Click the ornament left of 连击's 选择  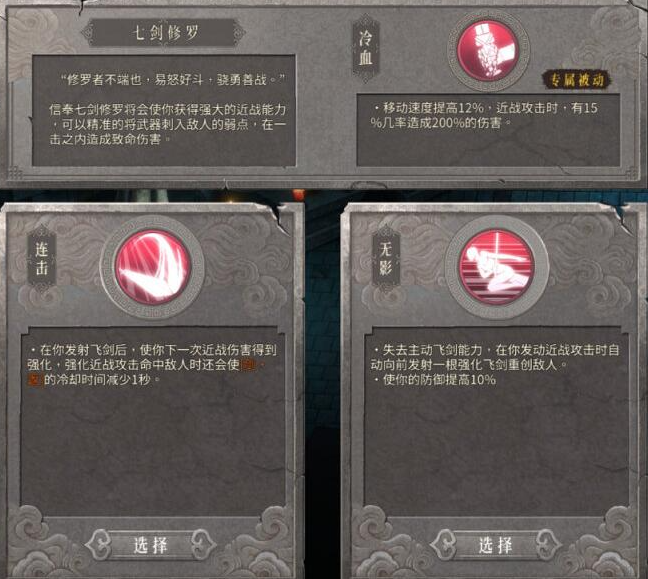coord(98,545)
